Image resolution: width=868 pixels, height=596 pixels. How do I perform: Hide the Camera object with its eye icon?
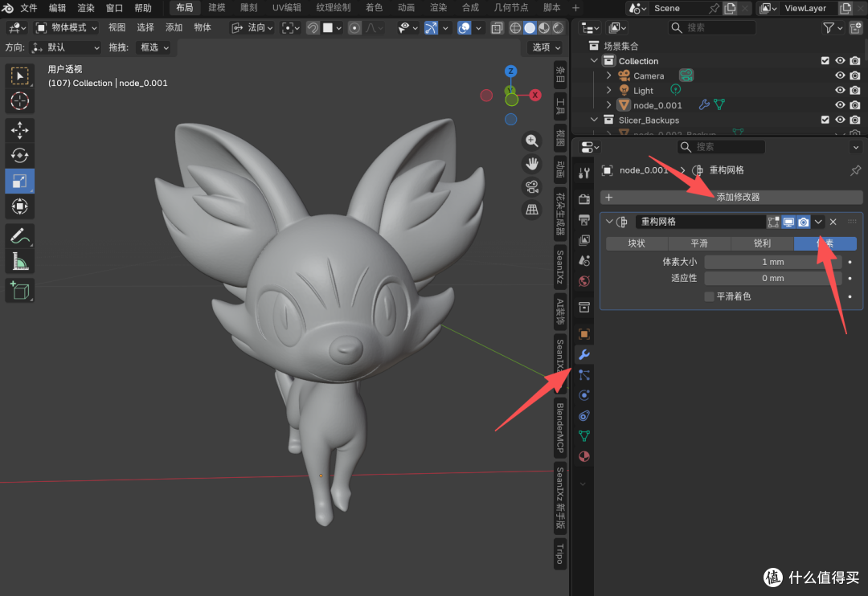(840, 76)
